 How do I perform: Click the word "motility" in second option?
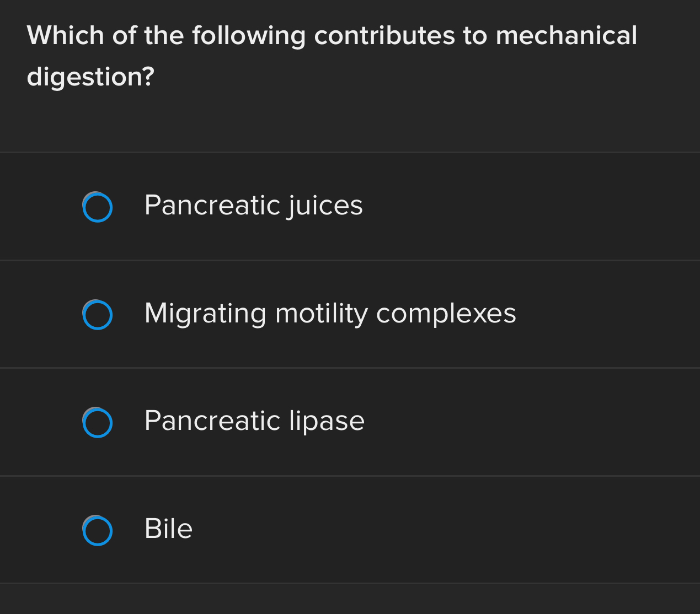(322, 314)
